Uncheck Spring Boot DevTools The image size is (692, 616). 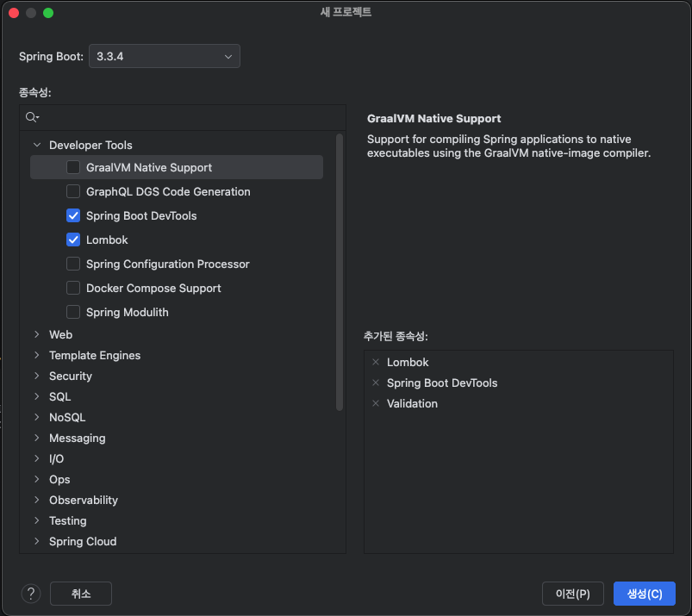pos(73,215)
